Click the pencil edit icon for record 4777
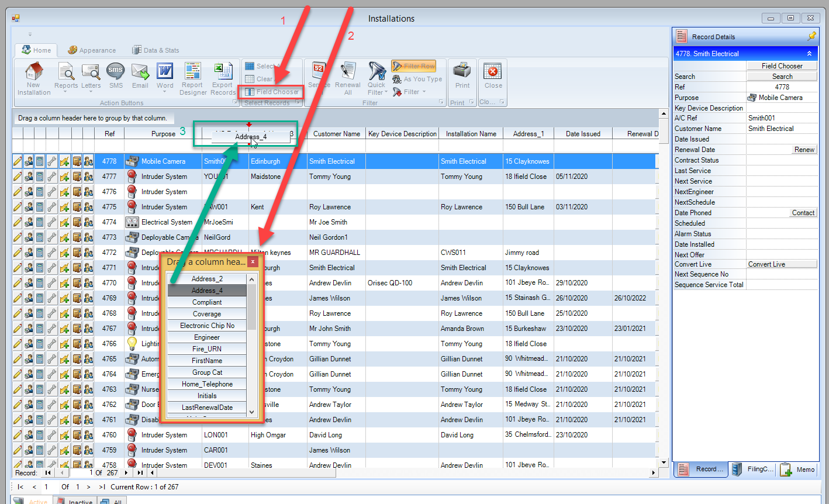Viewport: 829px width, 504px height. [18, 177]
